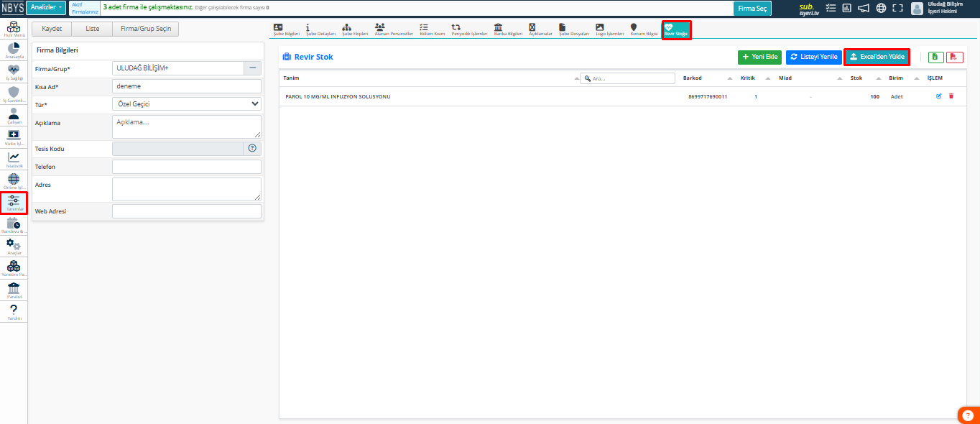Click the Excel'den Yükle button

(877, 57)
